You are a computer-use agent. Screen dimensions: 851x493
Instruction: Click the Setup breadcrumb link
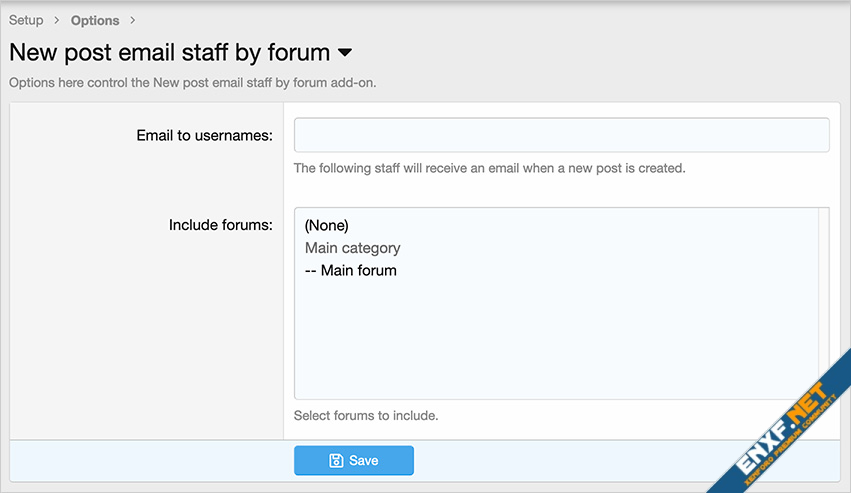coord(26,20)
